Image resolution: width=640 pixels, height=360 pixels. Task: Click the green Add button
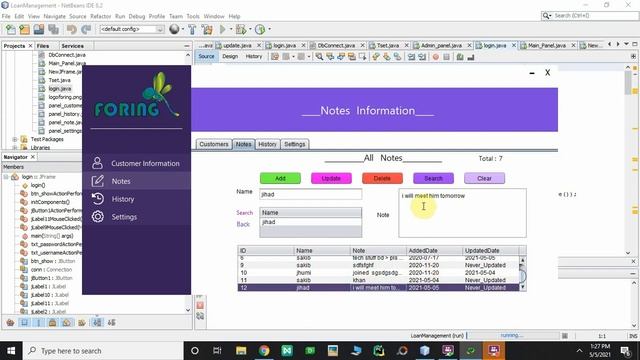pyautogui.click(x=280, y=178)
